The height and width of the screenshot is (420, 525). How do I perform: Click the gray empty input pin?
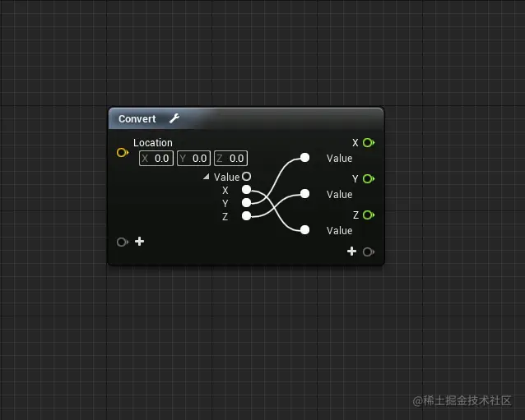point(123,242)
